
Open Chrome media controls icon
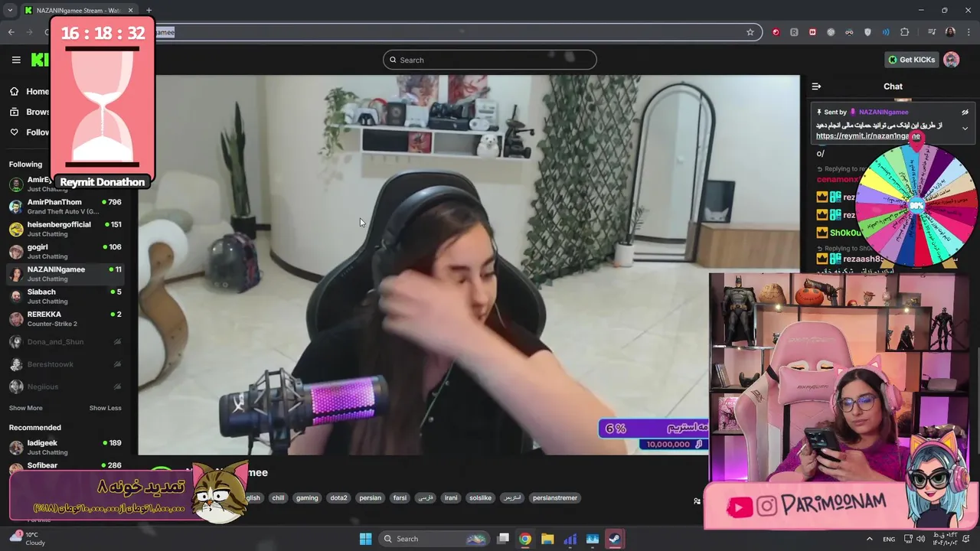(x=932, y=32)
